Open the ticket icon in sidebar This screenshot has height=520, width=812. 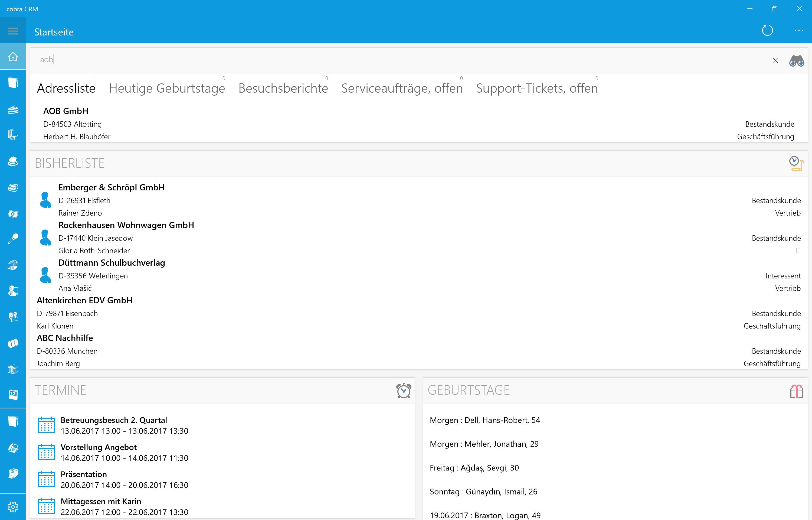[x=13, y=188]
